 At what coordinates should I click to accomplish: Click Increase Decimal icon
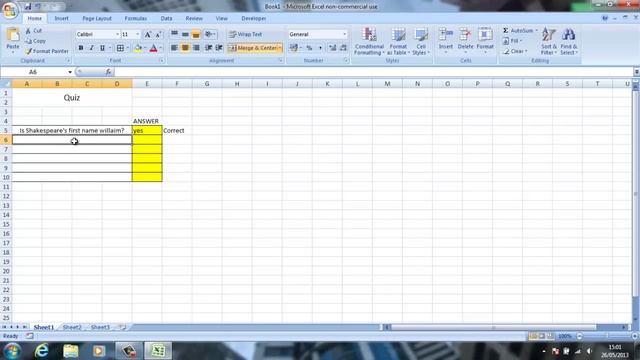(x=333, y=48)
